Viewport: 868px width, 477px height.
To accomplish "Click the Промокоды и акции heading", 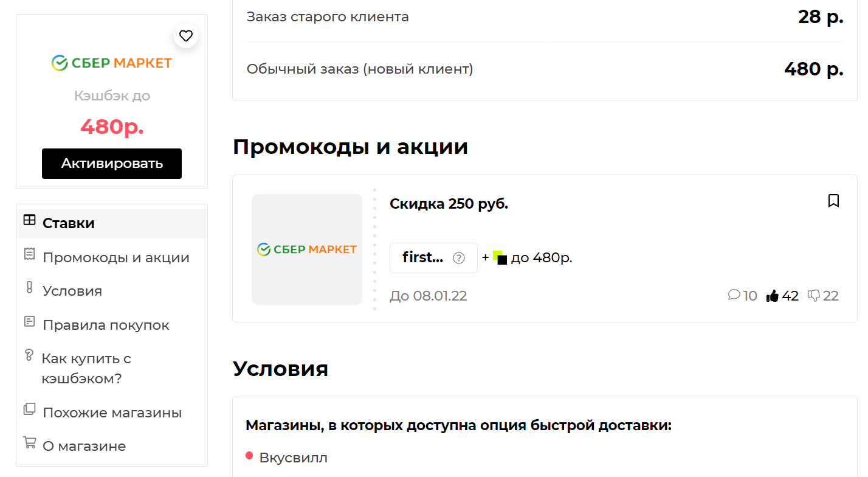I will click(350, 147).
